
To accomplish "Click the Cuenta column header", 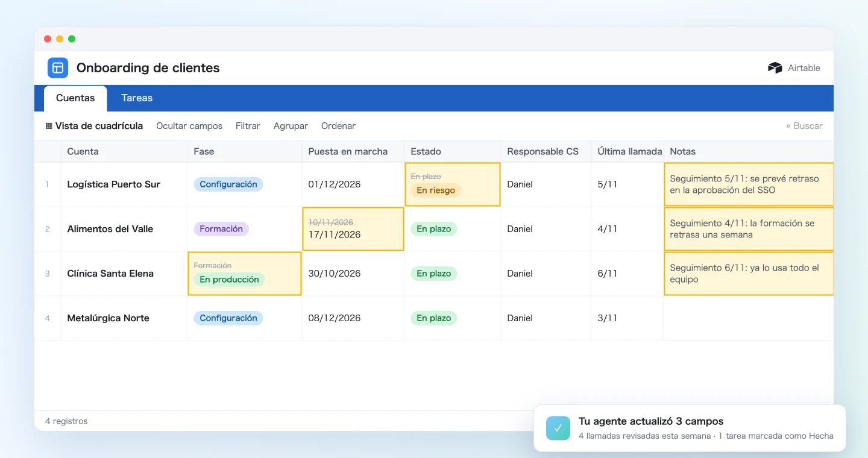I will (x=124, y=151).
